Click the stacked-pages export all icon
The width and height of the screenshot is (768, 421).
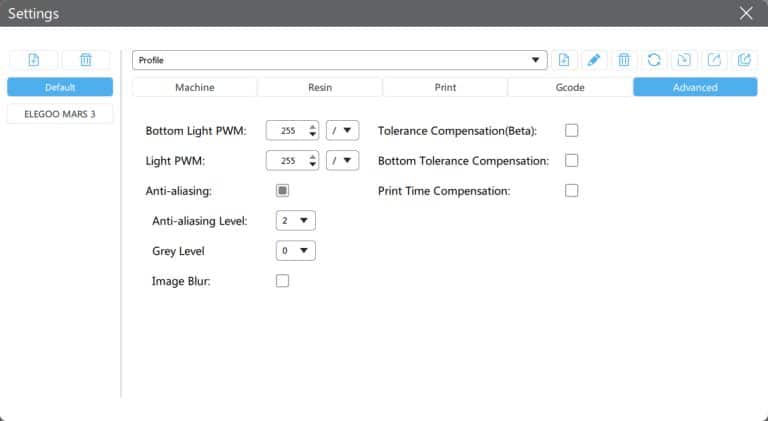pyautogui.click(x=744, y=60)
